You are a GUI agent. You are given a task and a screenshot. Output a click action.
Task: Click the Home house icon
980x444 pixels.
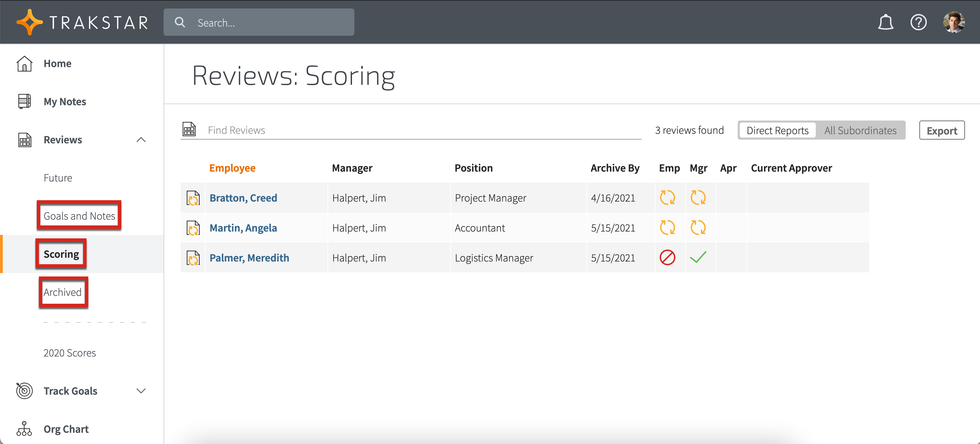tap(24, 63)
